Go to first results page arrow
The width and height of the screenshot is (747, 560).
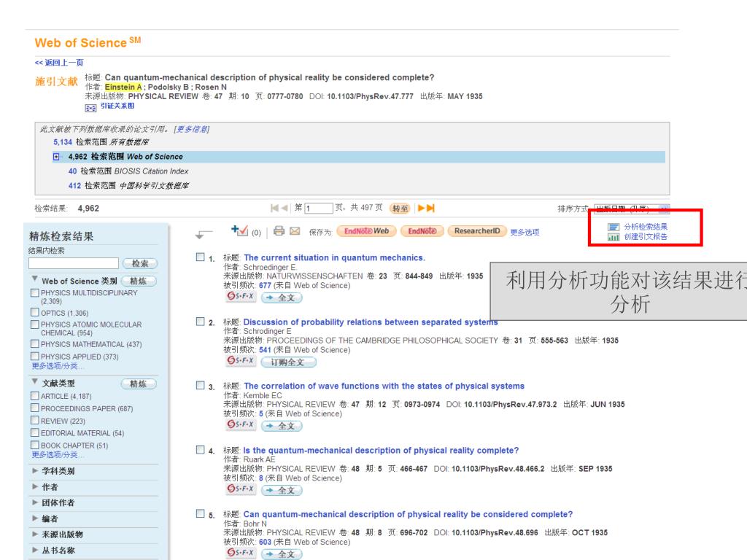(x=274, y=208)
